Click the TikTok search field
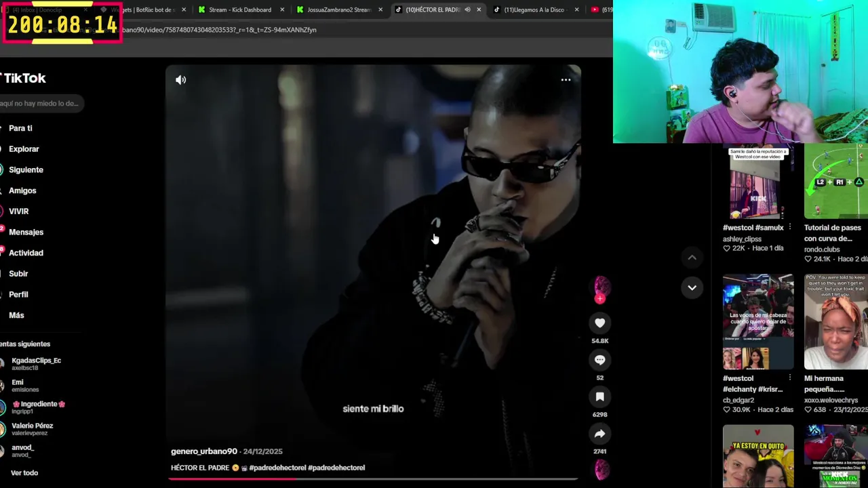The image size is (868, 488). pos(41,103)
